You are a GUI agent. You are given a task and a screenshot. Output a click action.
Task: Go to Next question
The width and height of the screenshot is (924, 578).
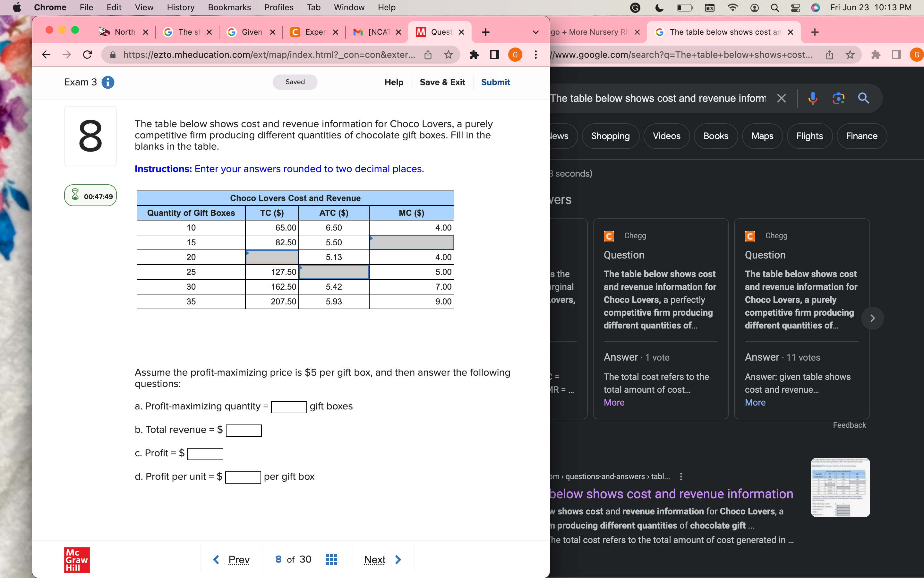click(x=382, y=560)
